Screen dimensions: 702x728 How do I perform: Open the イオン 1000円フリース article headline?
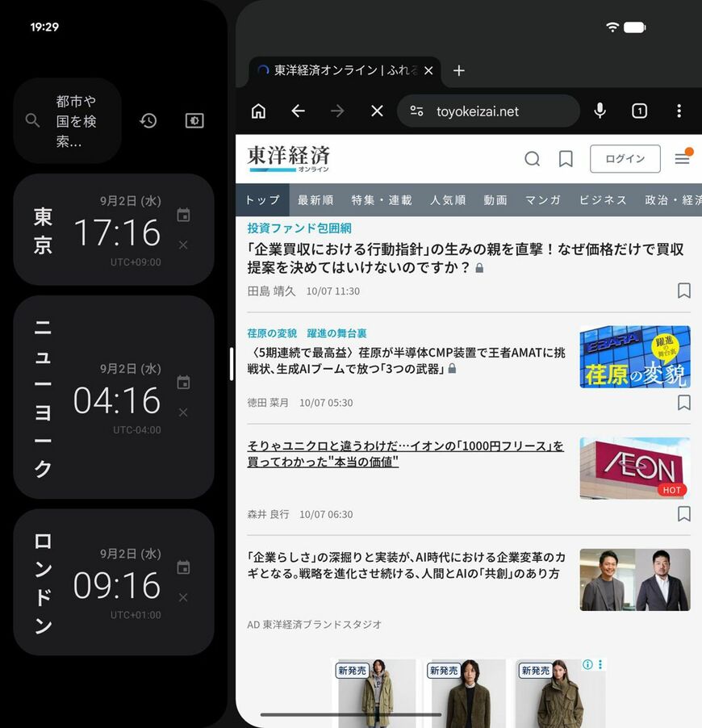tap(405, 454)
